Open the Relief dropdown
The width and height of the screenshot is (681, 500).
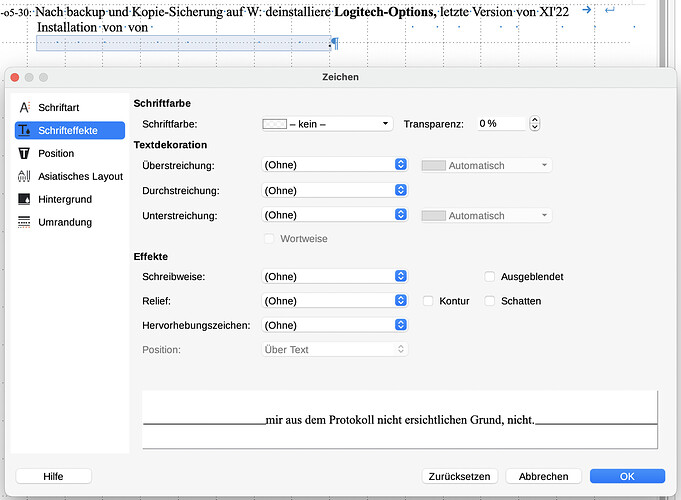pos(334,301)
